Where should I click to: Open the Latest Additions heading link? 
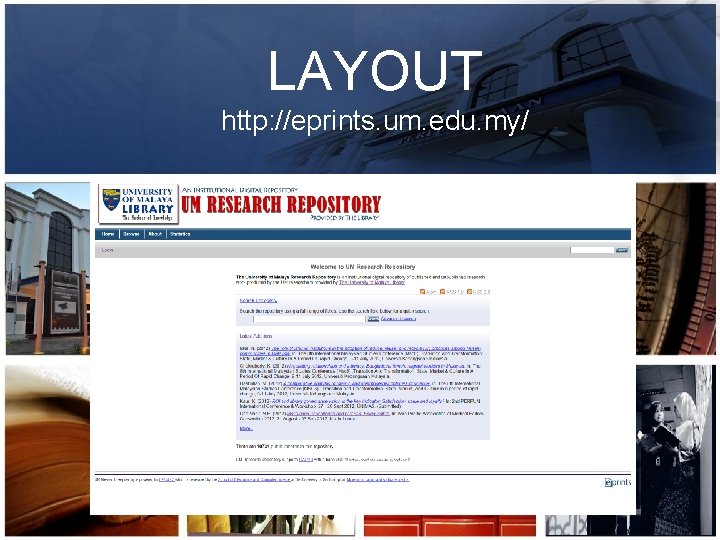coord(256,336)
